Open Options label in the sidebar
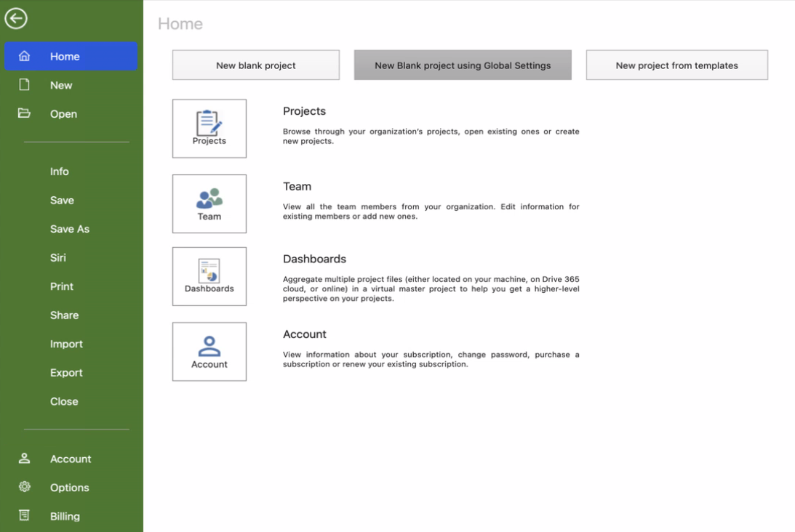Image resolution: width=795 pixels, height=532 pixels. pos(69,488)
